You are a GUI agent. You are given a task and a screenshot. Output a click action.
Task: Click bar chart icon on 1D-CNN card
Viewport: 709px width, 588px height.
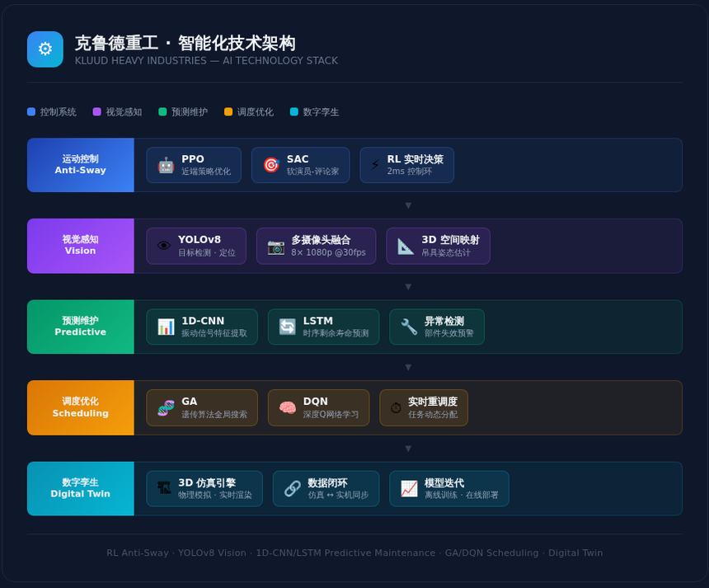[166, 327]
